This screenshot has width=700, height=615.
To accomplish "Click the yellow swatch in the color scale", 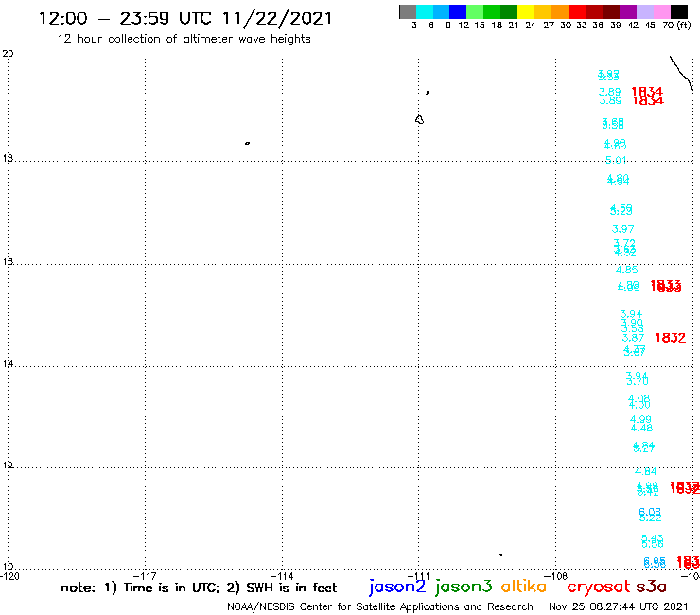I will [525, 11].
